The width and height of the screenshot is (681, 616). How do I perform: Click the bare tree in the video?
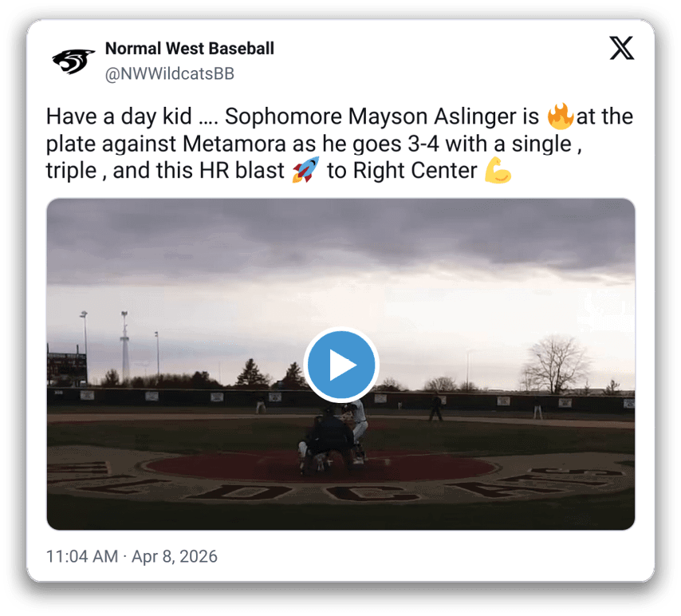click(556, 365)
